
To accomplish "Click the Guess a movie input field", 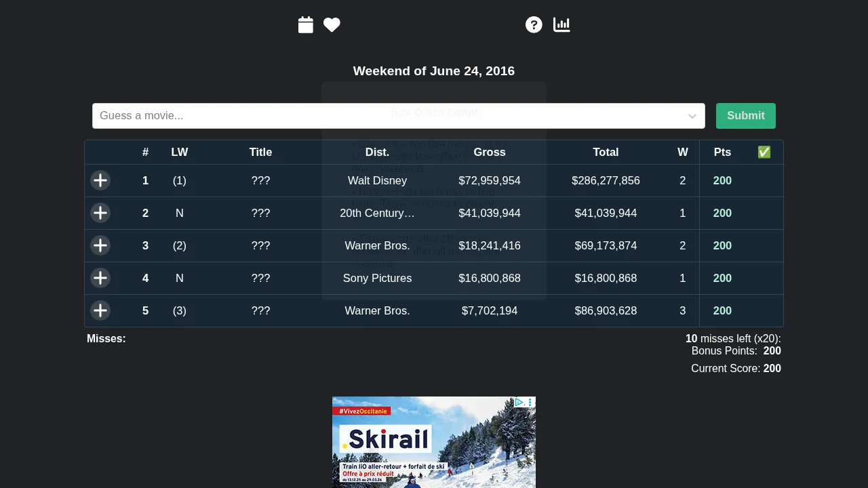I will click(387, 116).
